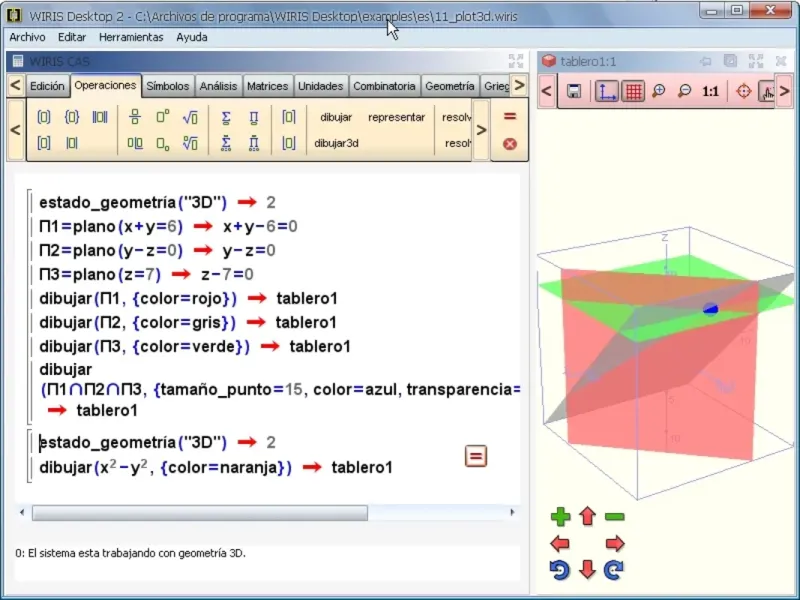Insert a stacked fraction template
The image size is (800, 600).
click(x=135, y=117)
